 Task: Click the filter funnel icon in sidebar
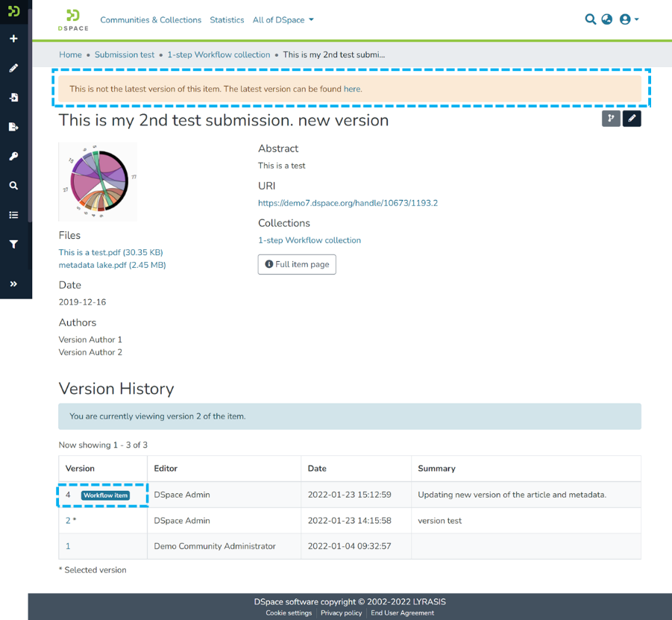point(13,244)
